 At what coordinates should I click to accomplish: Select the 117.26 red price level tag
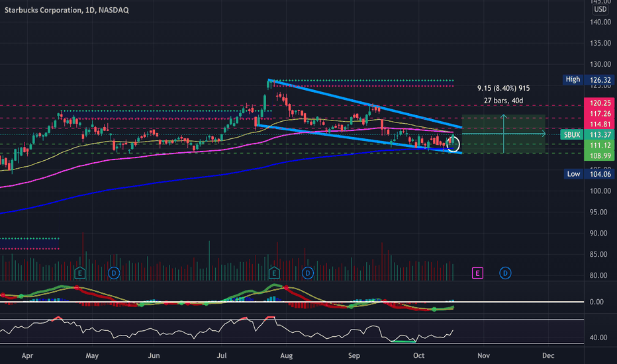pyautogui.click(x=600, y=114)
